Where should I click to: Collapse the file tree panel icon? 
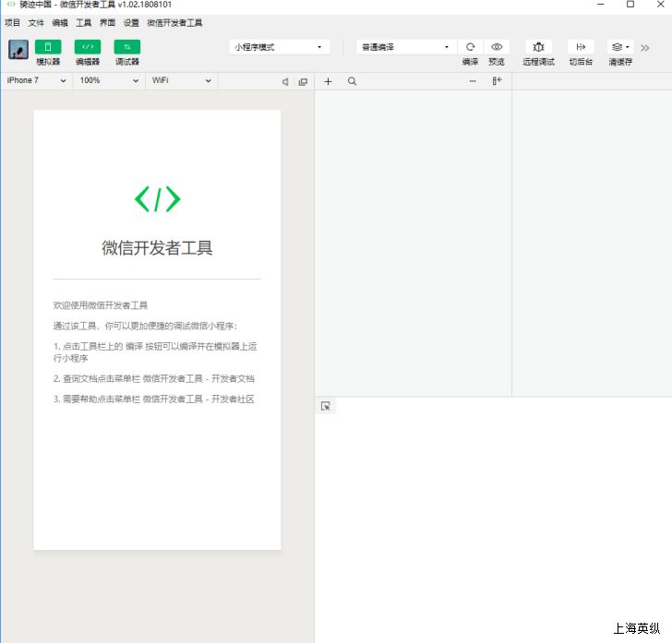[x=497, y=81]
